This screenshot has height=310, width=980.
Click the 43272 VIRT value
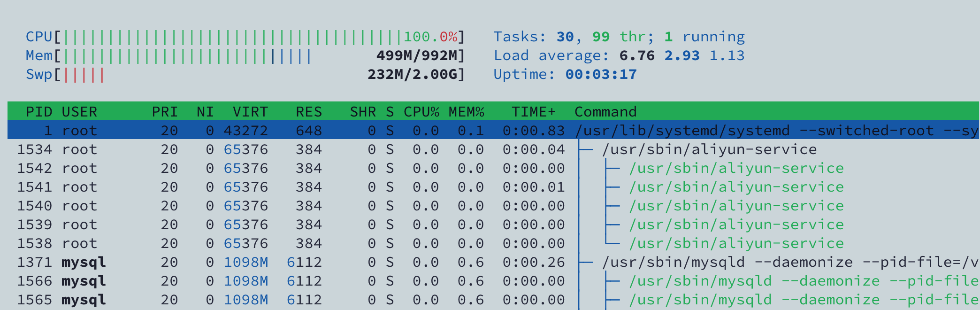[245, 131]
